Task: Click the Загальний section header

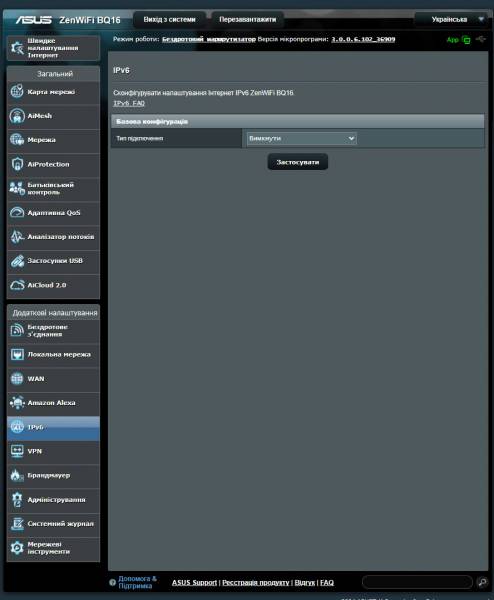Action: 55,74
